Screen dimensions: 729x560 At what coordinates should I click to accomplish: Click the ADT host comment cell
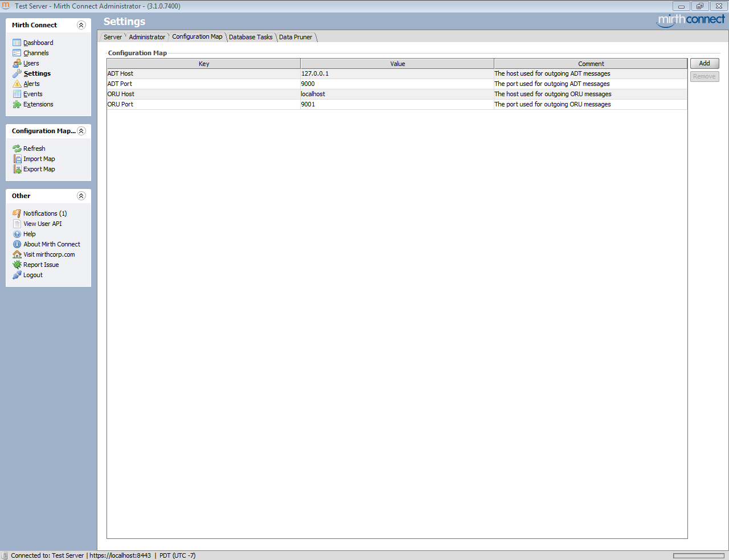591,73
